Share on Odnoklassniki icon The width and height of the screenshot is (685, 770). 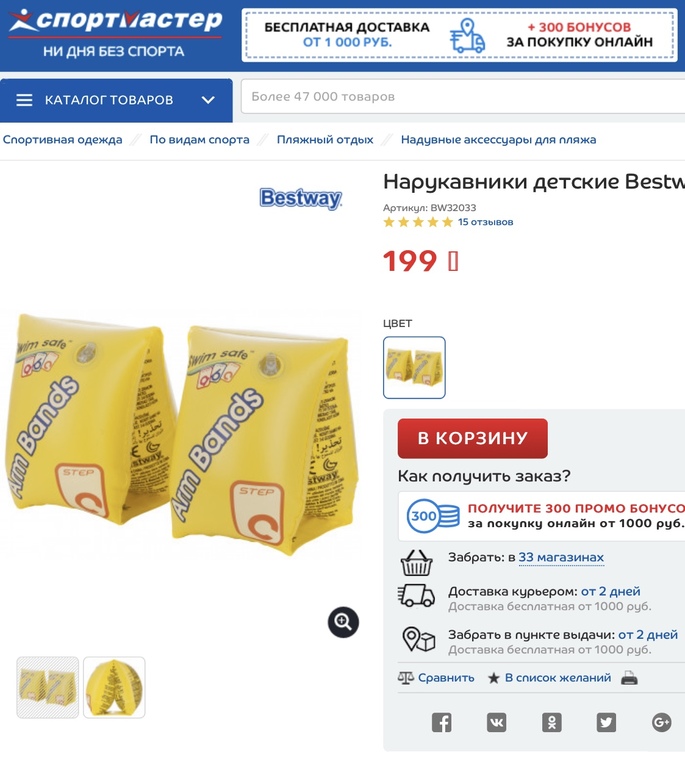pos(551,722)
